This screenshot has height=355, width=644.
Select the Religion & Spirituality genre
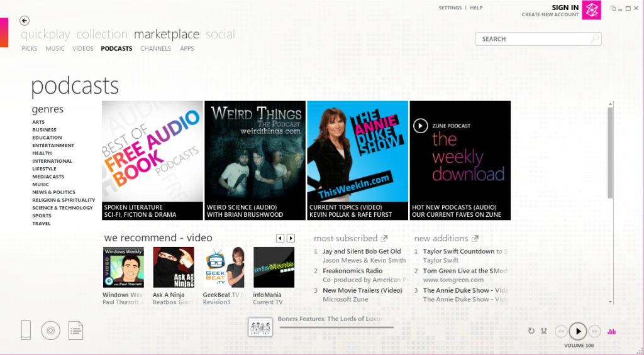pos(64,200)
